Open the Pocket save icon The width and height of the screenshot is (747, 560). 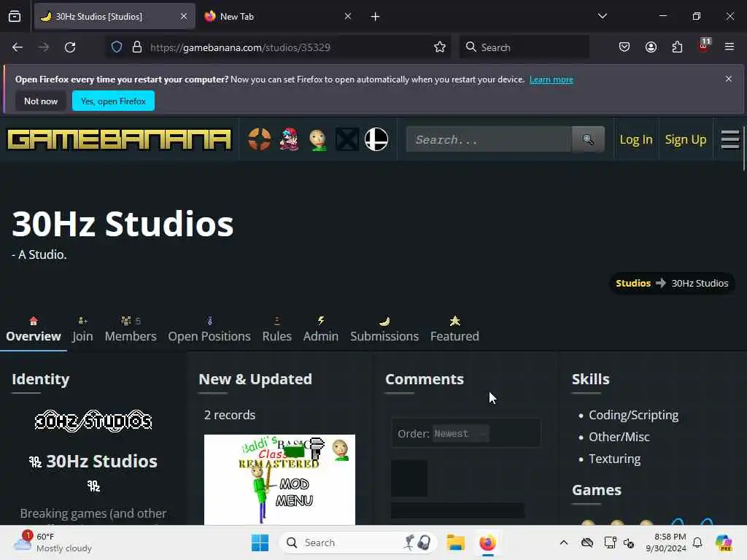[x=624, y=47]
